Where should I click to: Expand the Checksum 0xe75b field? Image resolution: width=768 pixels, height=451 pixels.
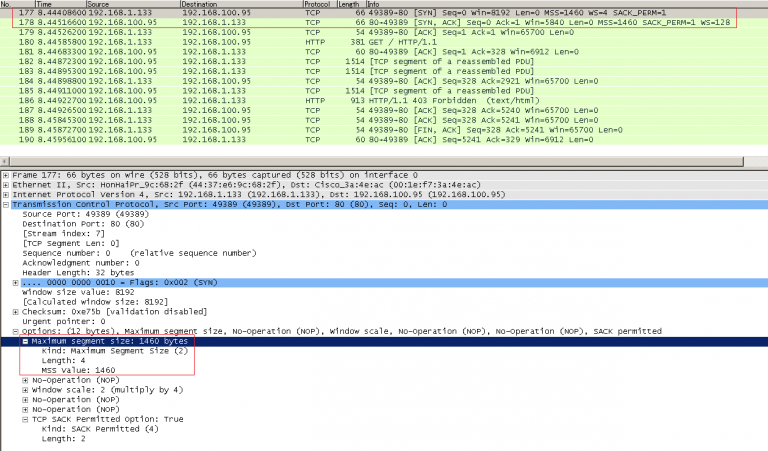coord(16,312)
